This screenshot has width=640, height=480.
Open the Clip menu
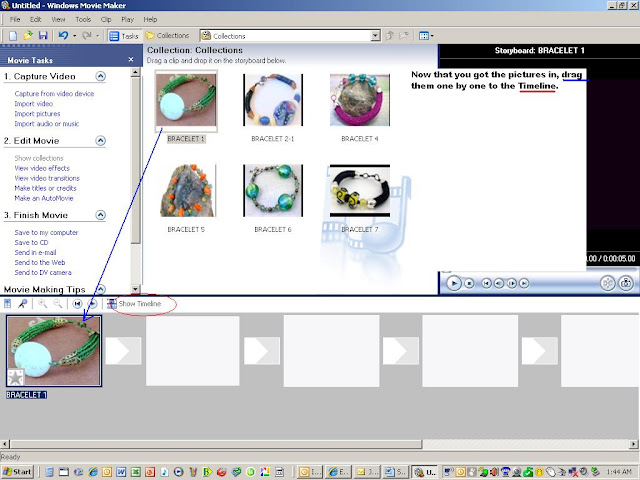[x=106, y=19]
